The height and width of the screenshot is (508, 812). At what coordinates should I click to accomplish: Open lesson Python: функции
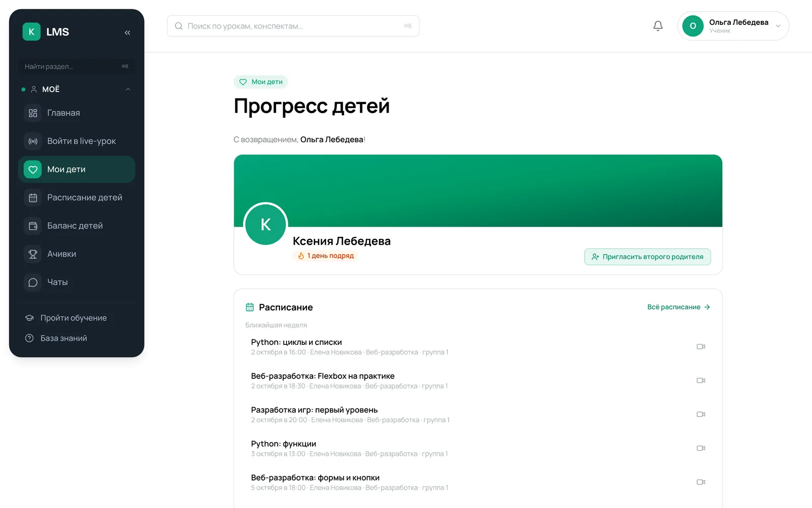pos(478,448)
